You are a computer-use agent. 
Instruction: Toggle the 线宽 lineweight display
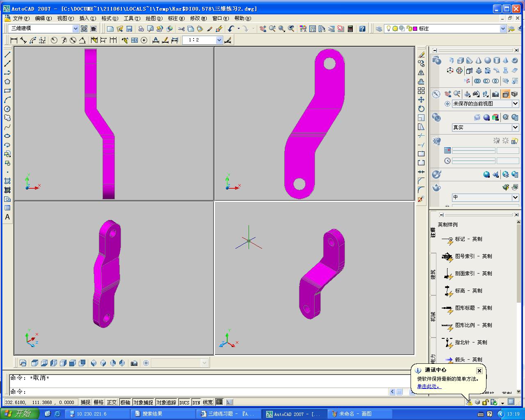click(x=208, y=402)
